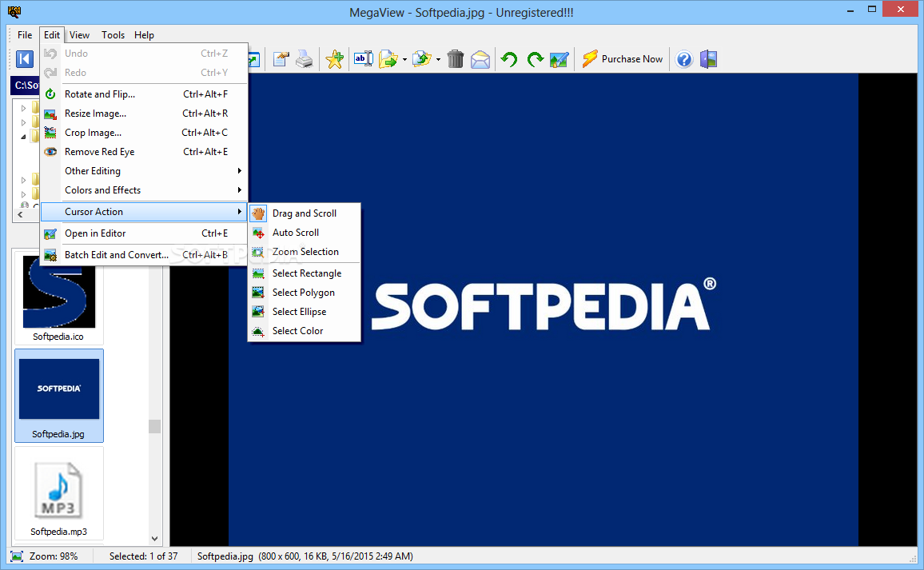Choose Select Rectangle cursor action
Viewport: 924px width, 570px height.
304,273
